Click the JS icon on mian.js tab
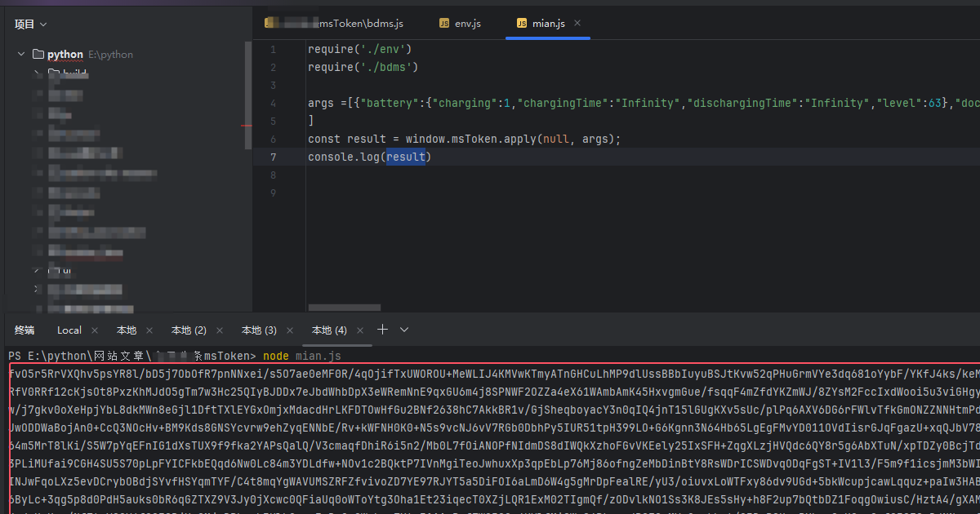The width and height of the screenshot is (980, 514). 521,24
